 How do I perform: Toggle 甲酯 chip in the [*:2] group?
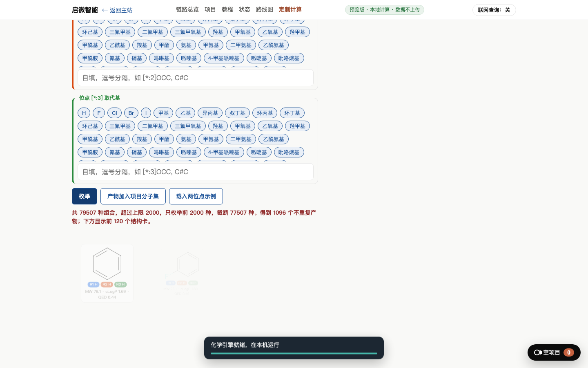tap(164, 45)
